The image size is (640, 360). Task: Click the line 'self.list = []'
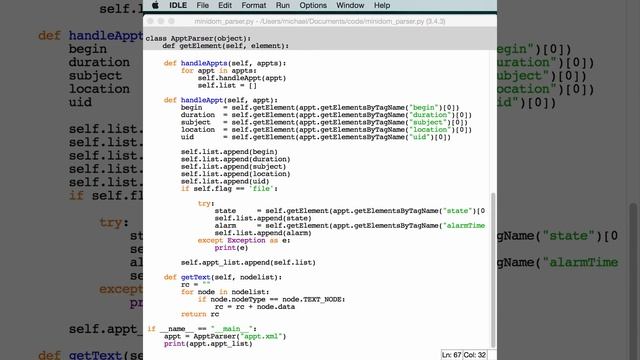[227, 85]
